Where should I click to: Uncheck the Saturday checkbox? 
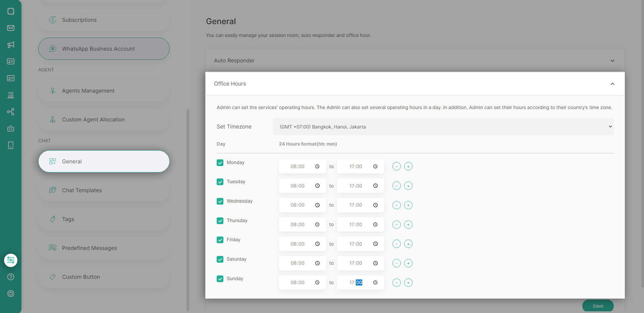tap(220, 259)
